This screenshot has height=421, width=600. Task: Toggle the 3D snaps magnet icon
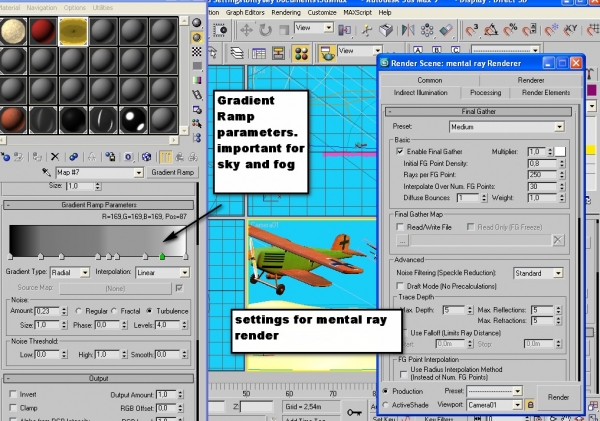pos(472,30)
